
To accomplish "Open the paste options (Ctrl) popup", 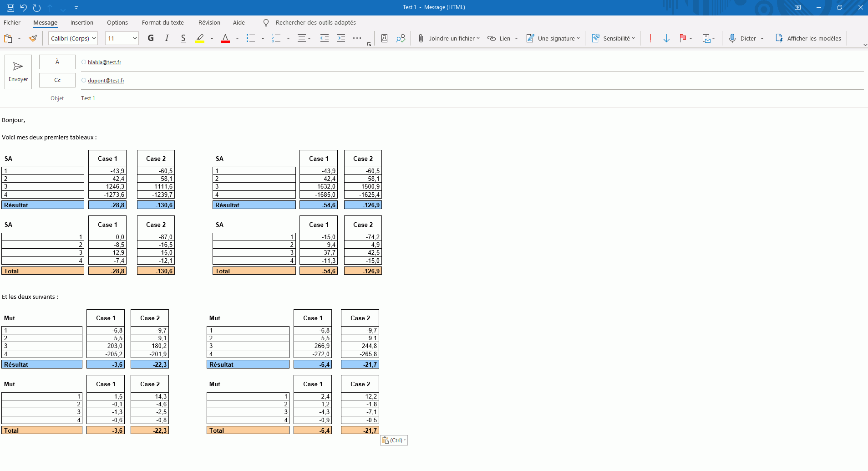I will tap(394, 440).
